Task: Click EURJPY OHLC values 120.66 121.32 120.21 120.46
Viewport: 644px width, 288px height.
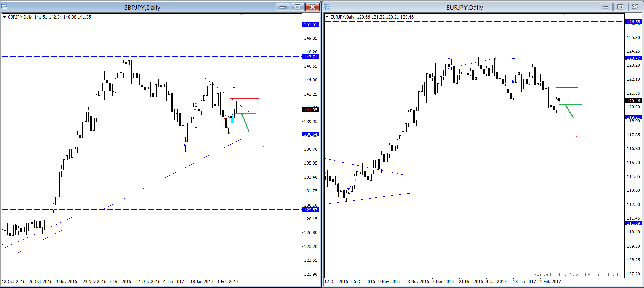Action: coord(385,17)
